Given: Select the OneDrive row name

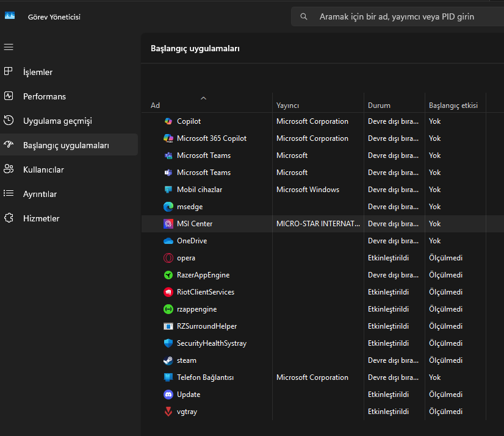Looking at the screenshot, I should pos(192,241).
